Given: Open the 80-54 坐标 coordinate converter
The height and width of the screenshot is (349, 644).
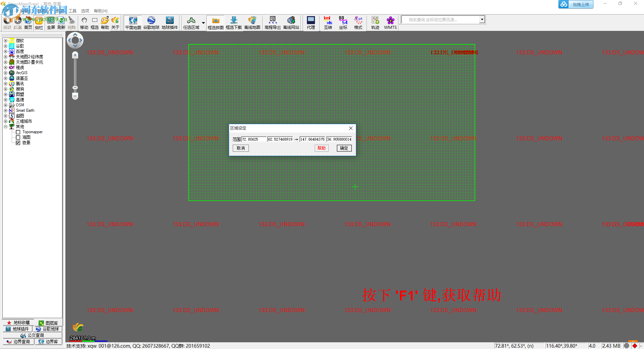Looking at the screenshot, I should tap(343, 23).
